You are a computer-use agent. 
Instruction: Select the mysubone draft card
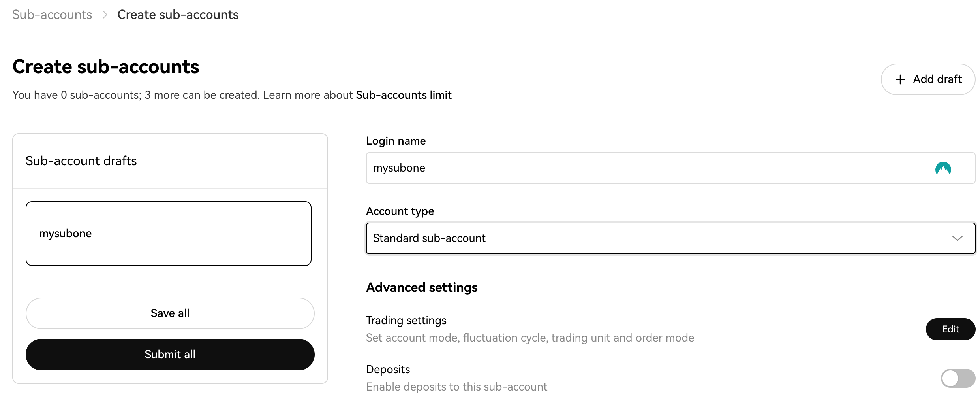169,234
